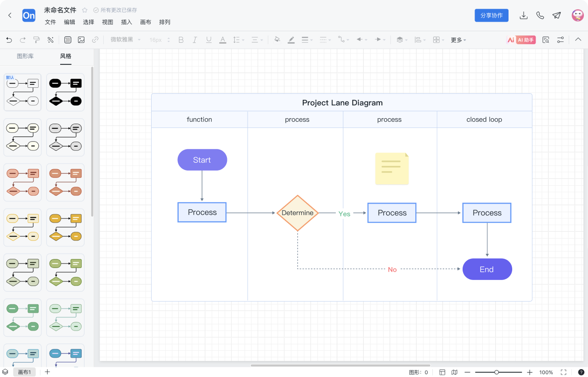This screenshot has height=377, width=588.
Task: Click the help question mark icon
Action: 581,372
